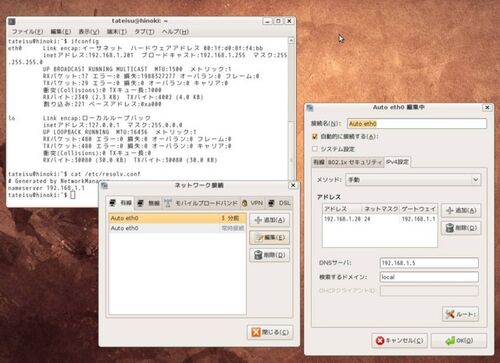Click the ゲートウェイ column header
Image resolution: width=500 pixels, height=363 pixels.
coord(418,209)
